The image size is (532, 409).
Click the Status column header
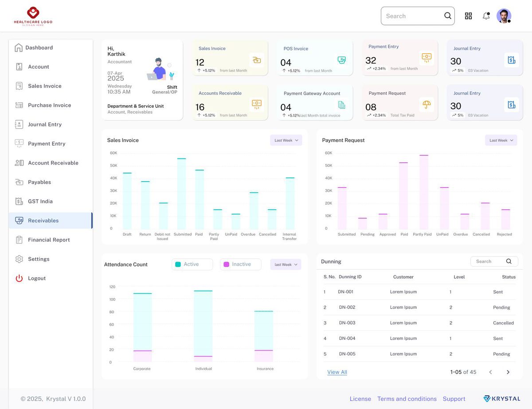point(509,277)
